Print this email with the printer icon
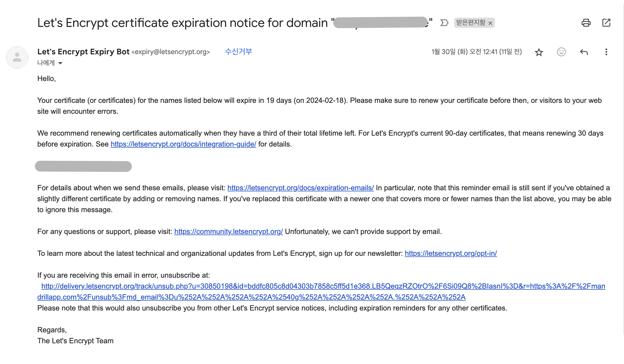The image size is (624, 364). click(586, 23)
